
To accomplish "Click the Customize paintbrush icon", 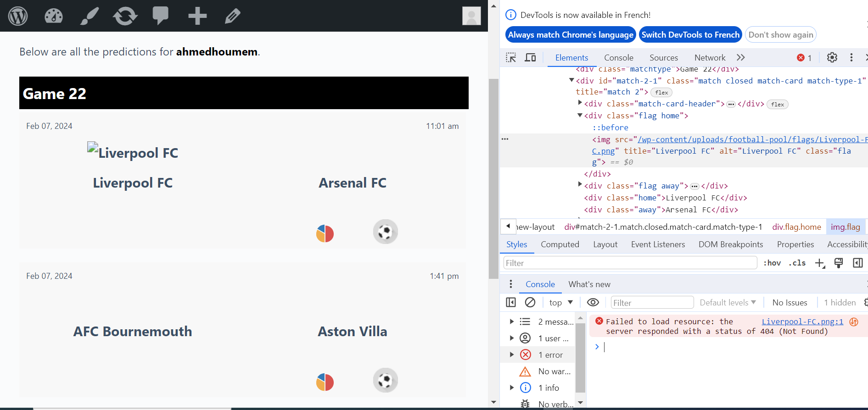I will (x=90, y=16).
